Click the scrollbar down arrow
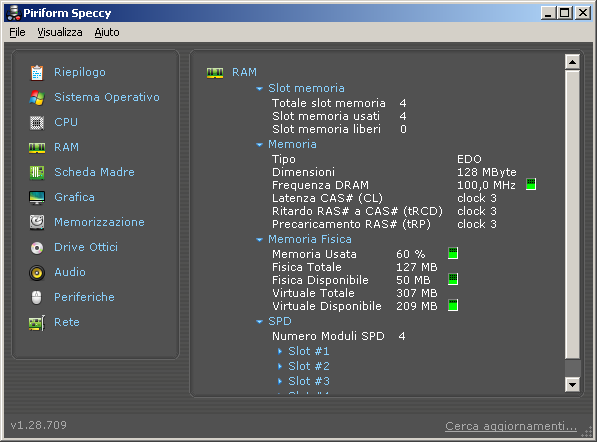The width and height of the screenshot is (597, 442). pos(573,385)
